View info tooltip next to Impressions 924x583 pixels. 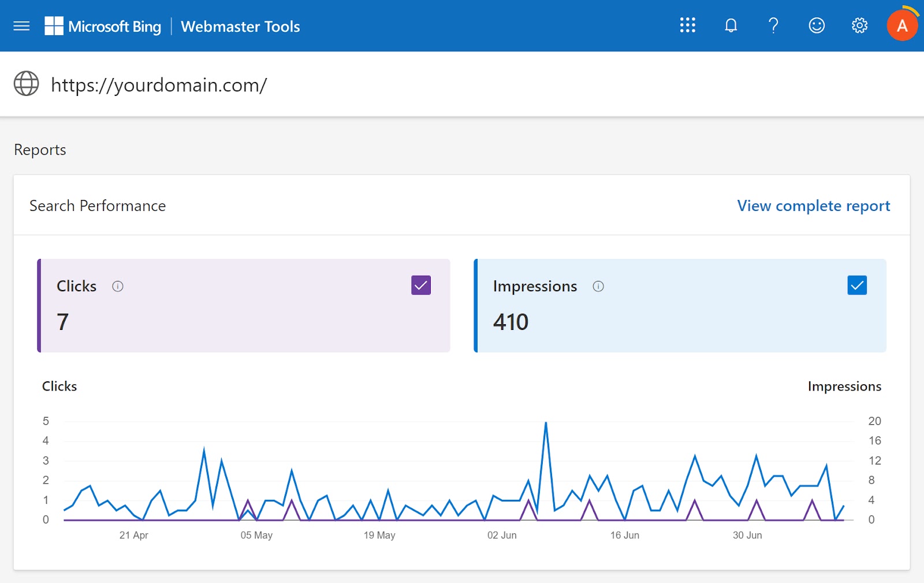point(599,286)
